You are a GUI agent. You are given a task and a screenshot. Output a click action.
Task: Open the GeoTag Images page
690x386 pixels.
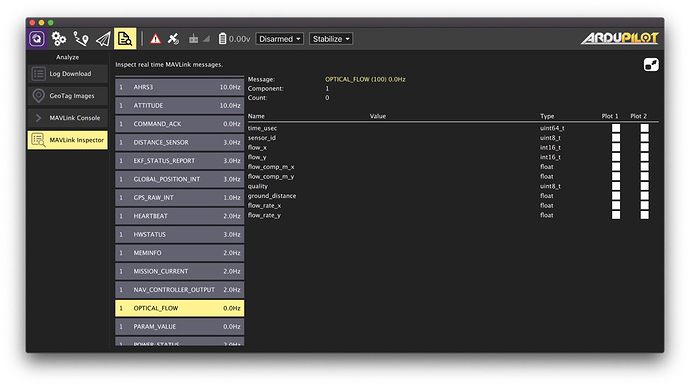coord(68,96)
